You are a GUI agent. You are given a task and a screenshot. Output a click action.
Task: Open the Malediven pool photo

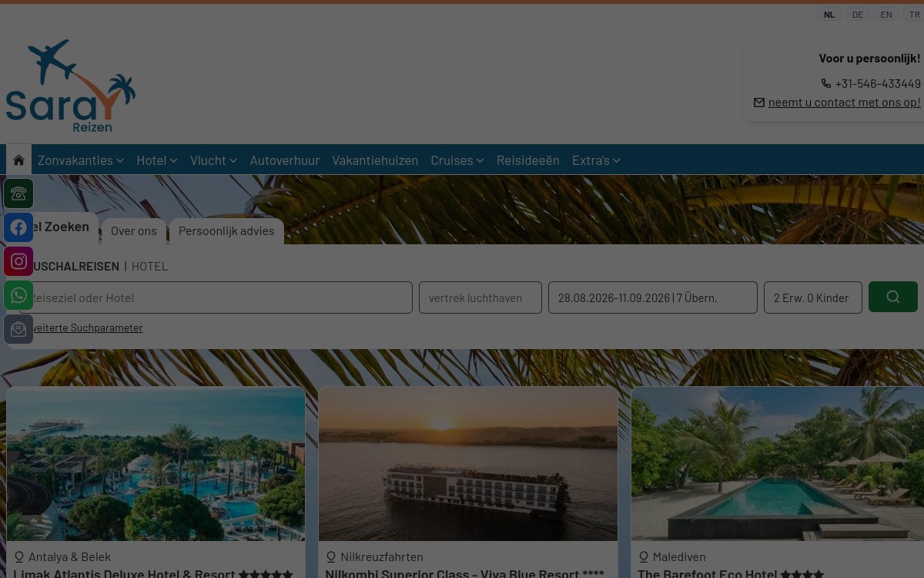coord(778,464)
